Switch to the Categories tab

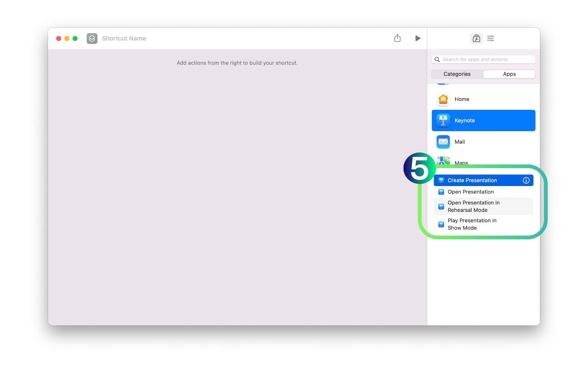[x=457, y=74]
